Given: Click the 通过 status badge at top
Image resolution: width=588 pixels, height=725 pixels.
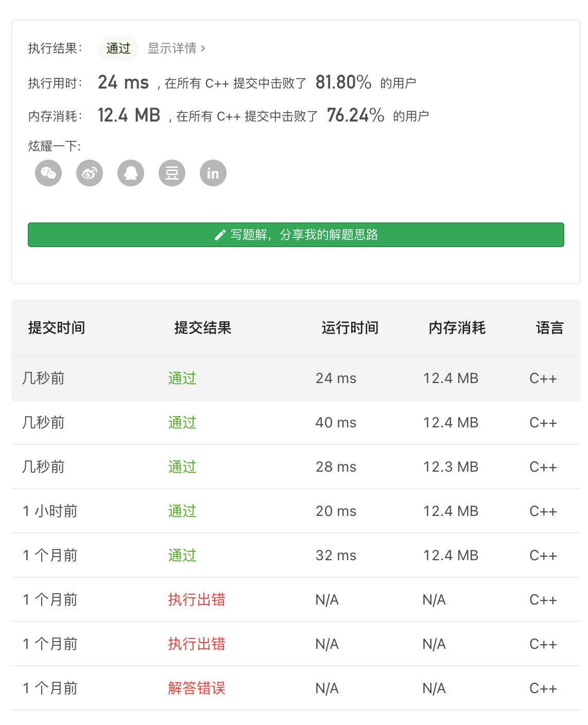Looking at the screenshot, I should coord(118,48).
